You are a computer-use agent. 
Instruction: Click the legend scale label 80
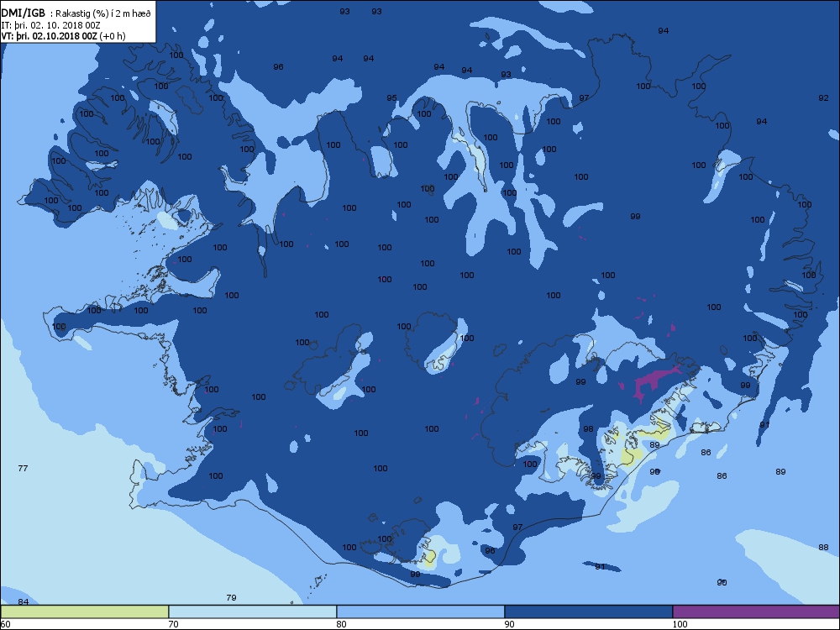click(x=341, y=624)
